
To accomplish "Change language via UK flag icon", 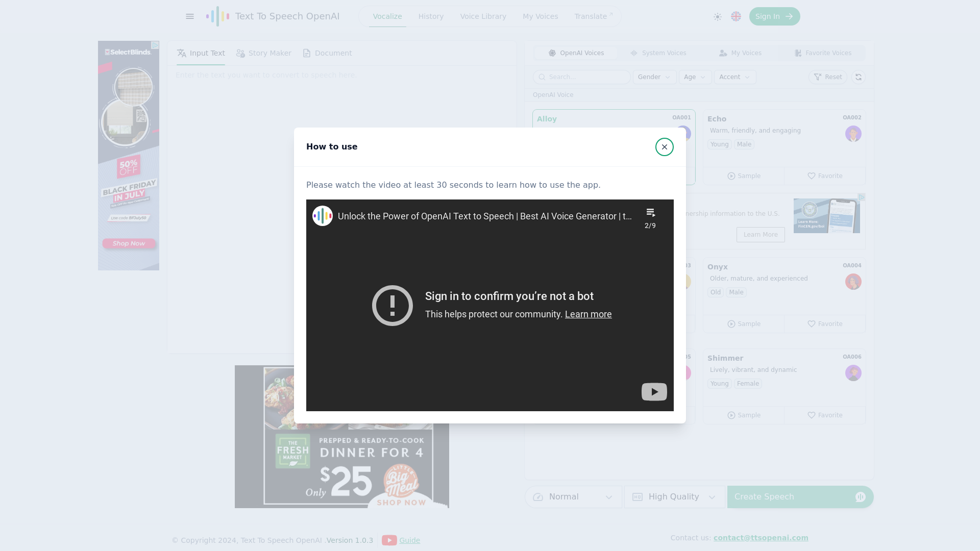I will pos(736,16).
